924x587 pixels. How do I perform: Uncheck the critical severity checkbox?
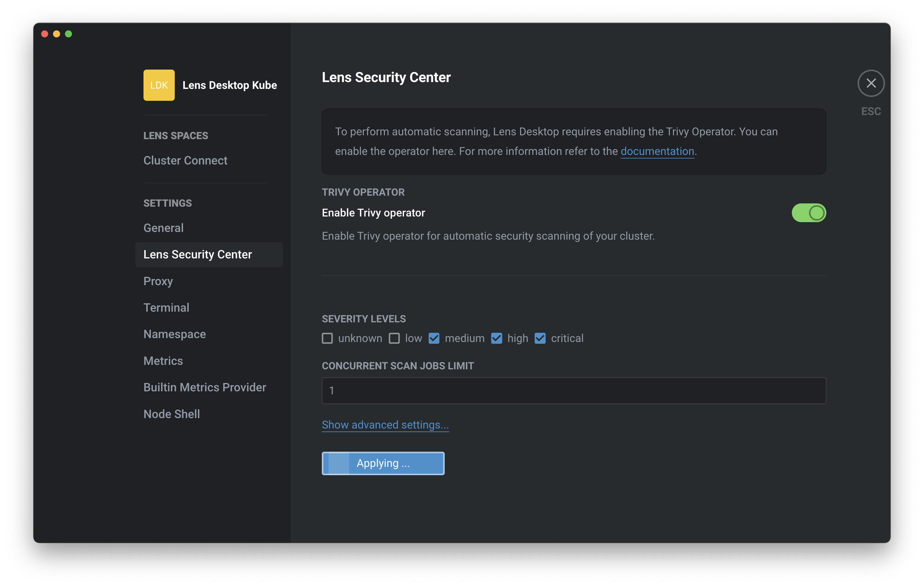click(540, 338)
